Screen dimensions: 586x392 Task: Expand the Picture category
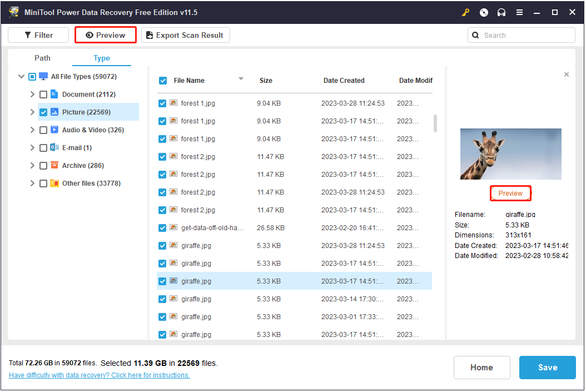32,112
